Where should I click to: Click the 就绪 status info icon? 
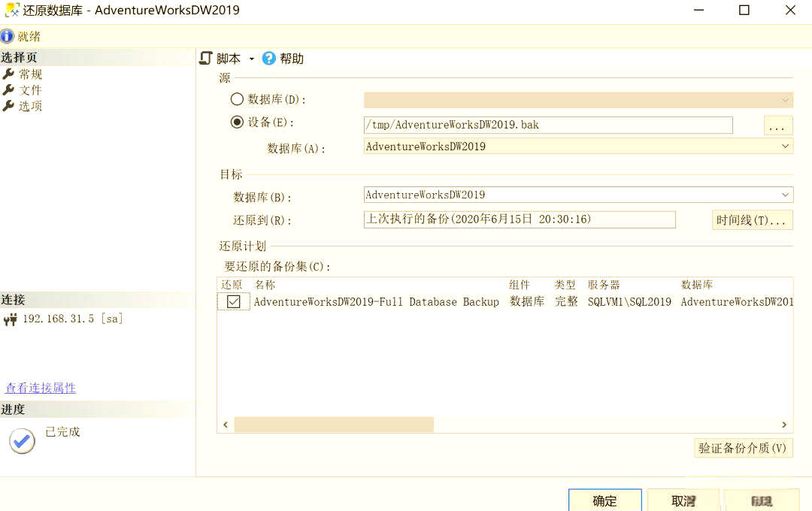(8, 35)
